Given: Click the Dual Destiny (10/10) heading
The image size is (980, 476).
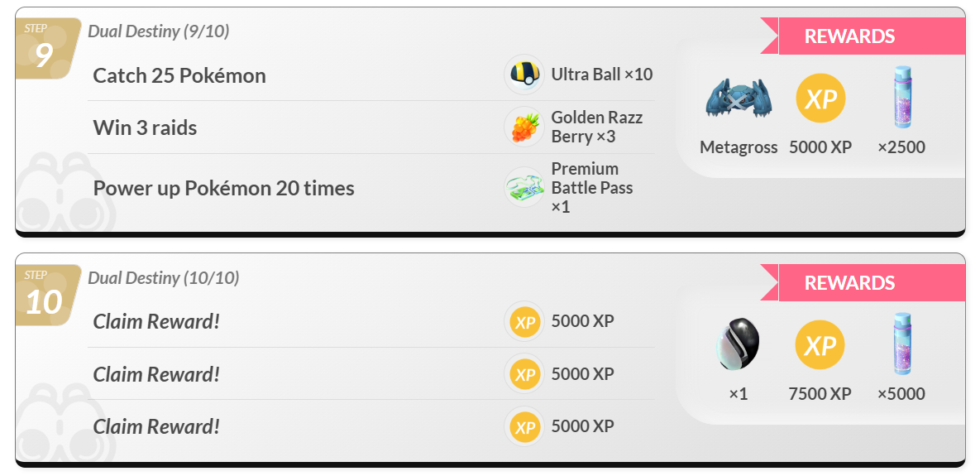Looking at the screenshot, I should coord(163,277).
